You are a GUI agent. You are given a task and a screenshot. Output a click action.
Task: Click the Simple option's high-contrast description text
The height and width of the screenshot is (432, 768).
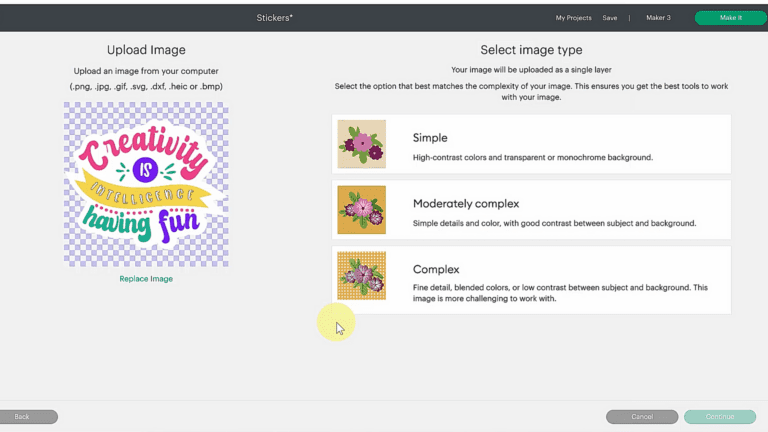click(x=532, y=157)
